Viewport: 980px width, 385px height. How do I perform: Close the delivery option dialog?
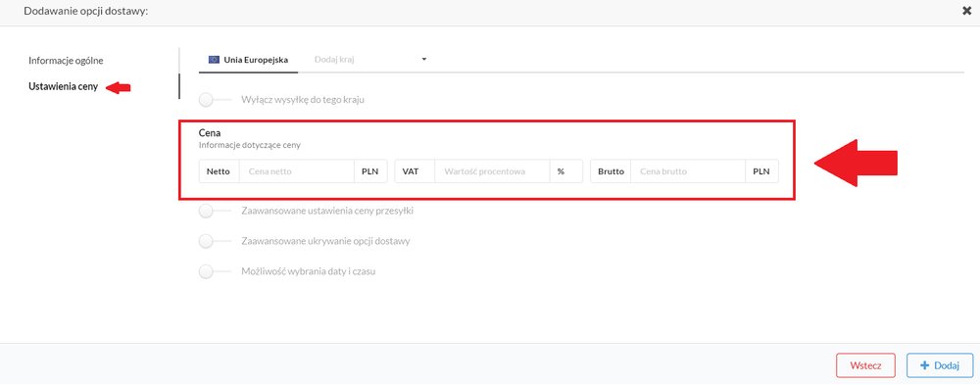[x=967, y=11]
